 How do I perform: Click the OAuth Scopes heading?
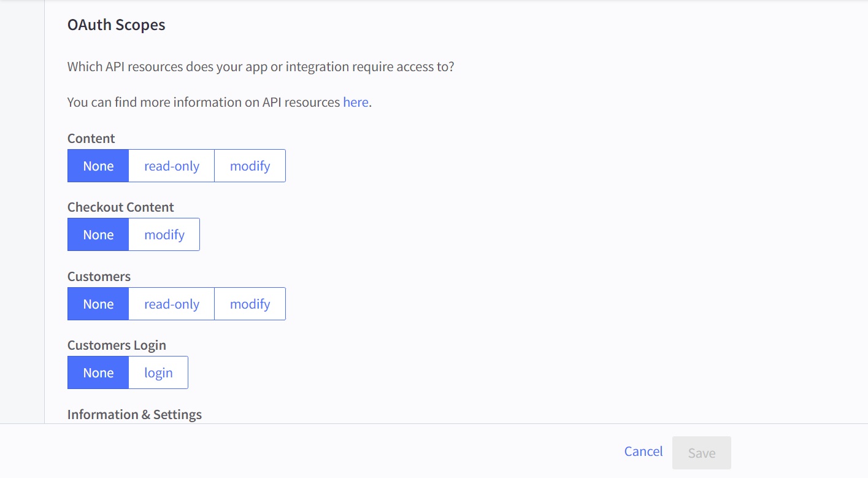coord(116,25)
